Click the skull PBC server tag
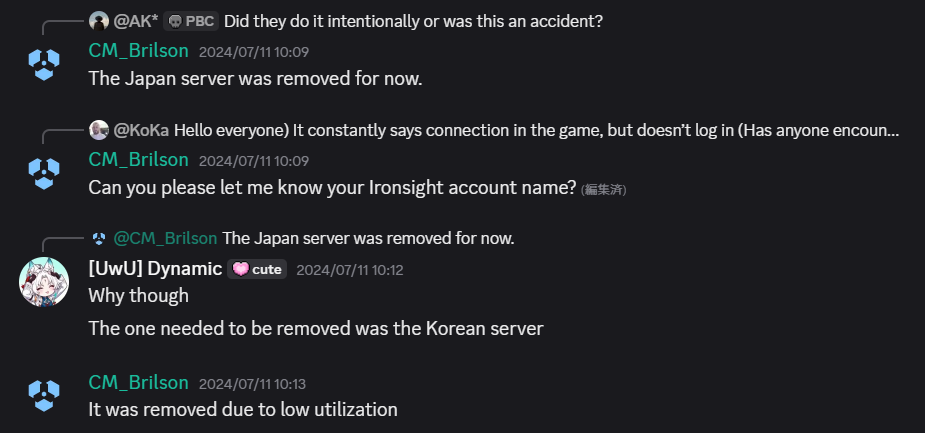This screenshot has width=925, height=433. point(191,21)
